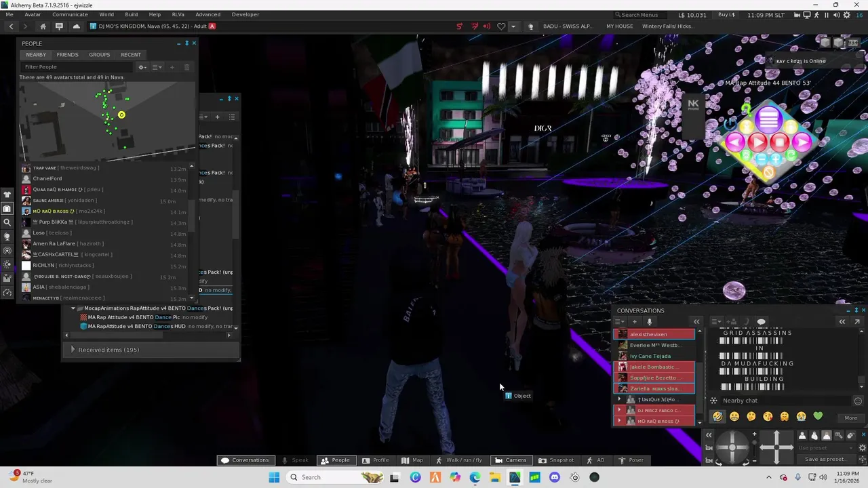The image size is (868, 488).
Task: Open the Conversations list view options dropdown
Action: point(620,322)
